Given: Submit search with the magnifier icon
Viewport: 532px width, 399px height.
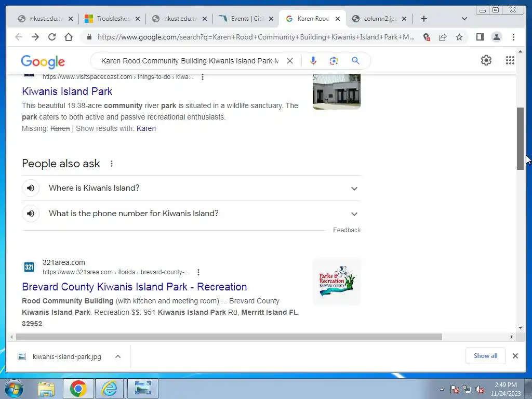Looking at the screenshot, I should [355, 61].
